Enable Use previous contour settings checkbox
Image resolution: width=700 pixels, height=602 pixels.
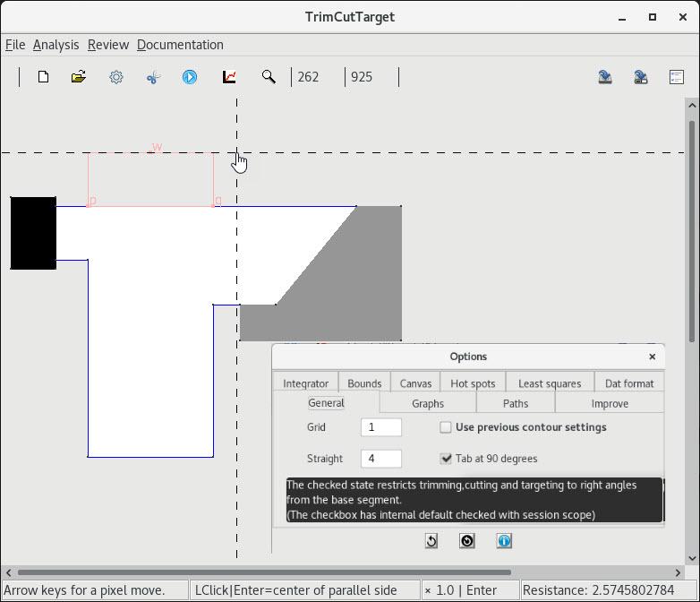(x=446, y=427)
